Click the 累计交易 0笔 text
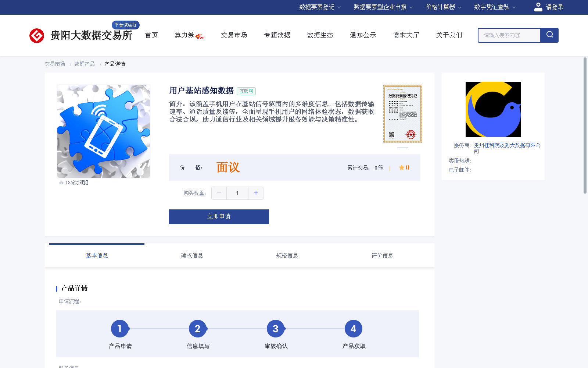The height and width of the screenshot is (368, 588). [x=365, y=168]
